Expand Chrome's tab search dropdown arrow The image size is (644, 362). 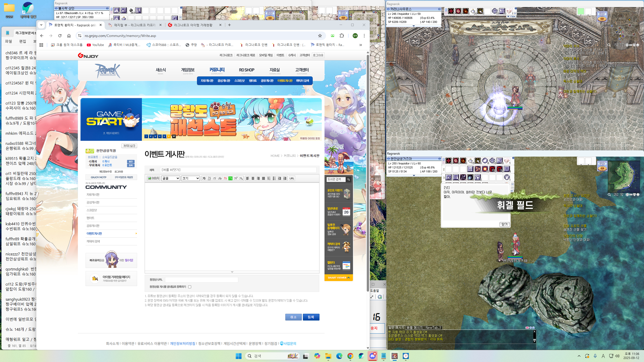tap(41, 25)
